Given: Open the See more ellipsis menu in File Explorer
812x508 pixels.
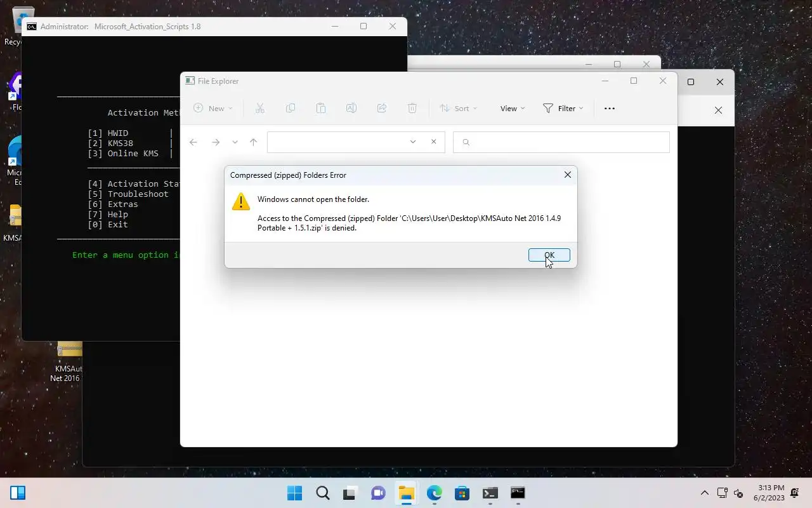Looking at the screenshot, I should click(x=610, y=109).
